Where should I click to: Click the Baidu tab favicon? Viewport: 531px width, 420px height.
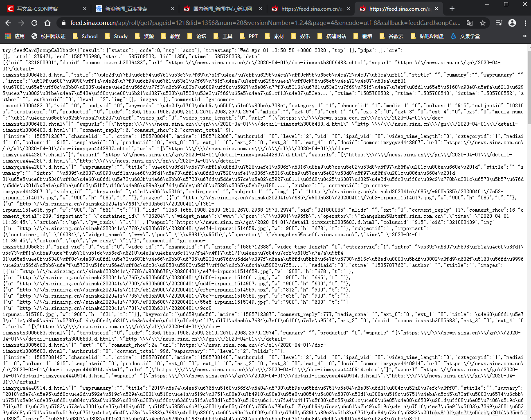click(99, 9)
